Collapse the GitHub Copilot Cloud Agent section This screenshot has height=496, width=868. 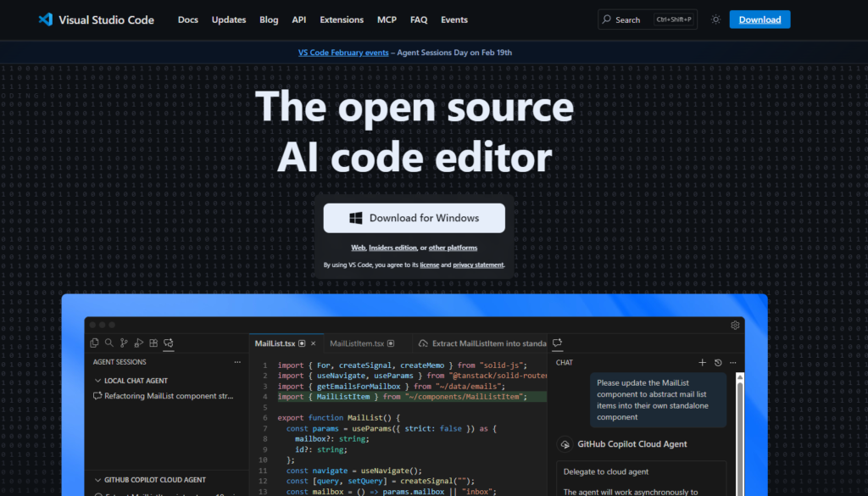click(x=98, y=480)
